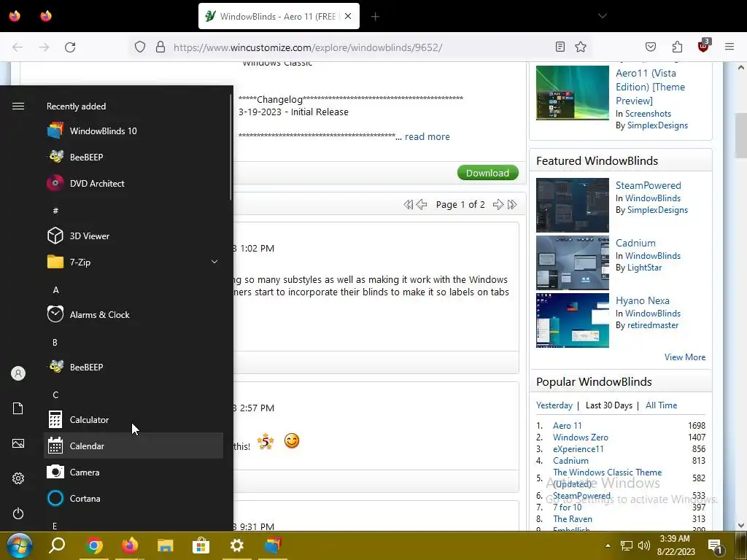Open the Cadnium featured thumbnail
This screenshot has height=560, width=747.
pyautogui.click(x=572, y=262)
